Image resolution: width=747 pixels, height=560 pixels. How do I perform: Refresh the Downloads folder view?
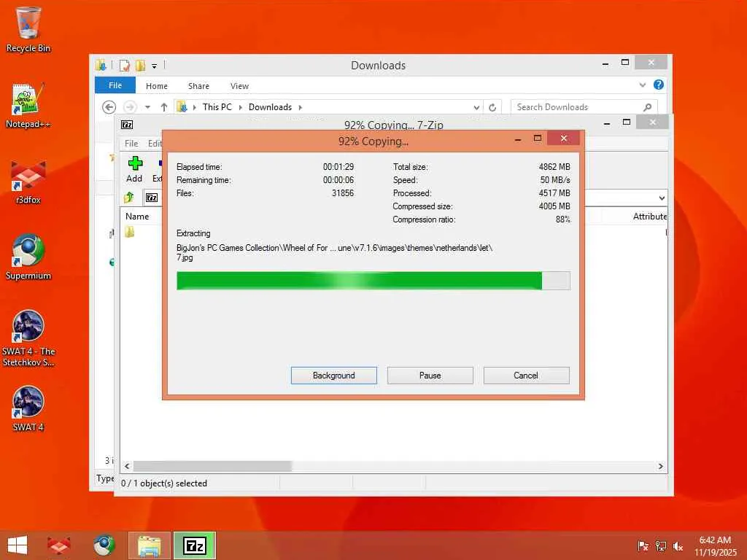pos(492,108)
